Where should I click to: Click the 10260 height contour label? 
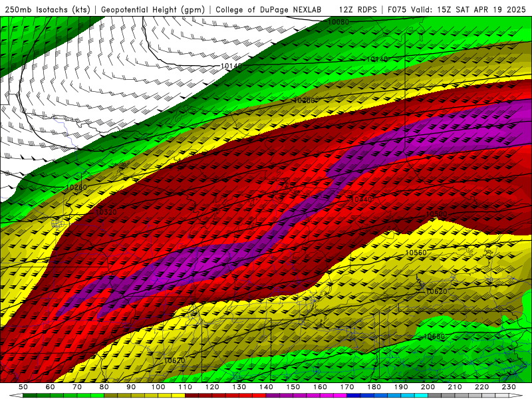point(76,187)
